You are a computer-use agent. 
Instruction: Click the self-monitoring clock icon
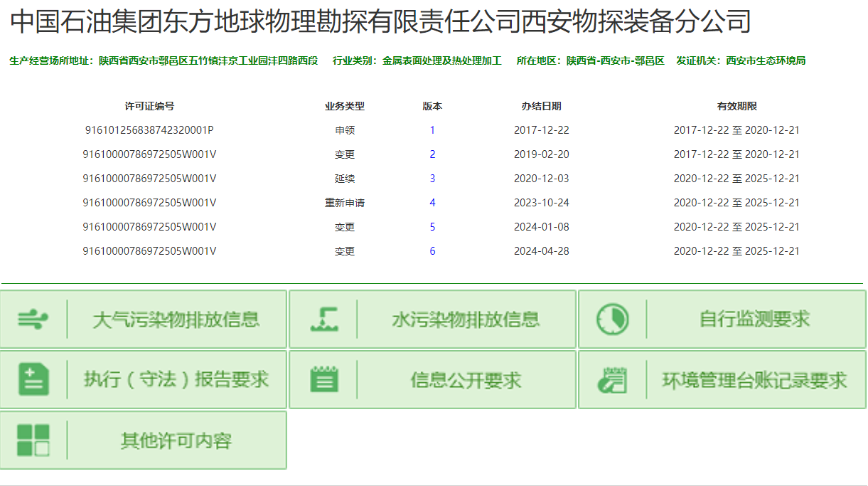coord(613,319)
